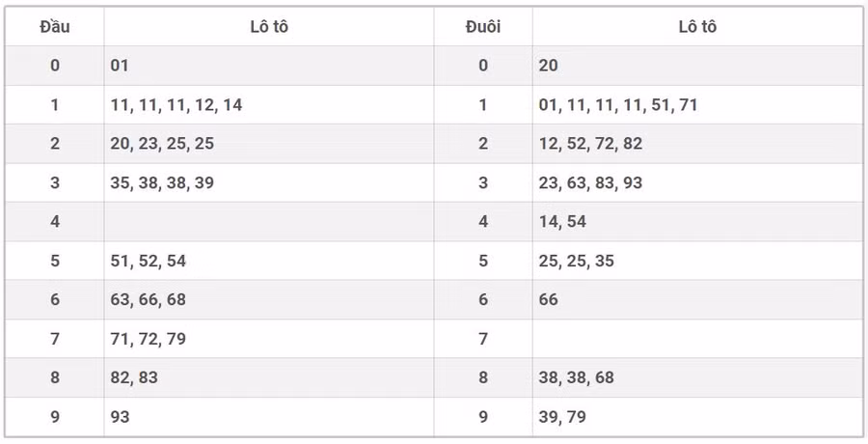Select the "Lô tô" header beside Đầu
Screen dimensions: 868x444
pyautogui.click(x=268, y=27)
